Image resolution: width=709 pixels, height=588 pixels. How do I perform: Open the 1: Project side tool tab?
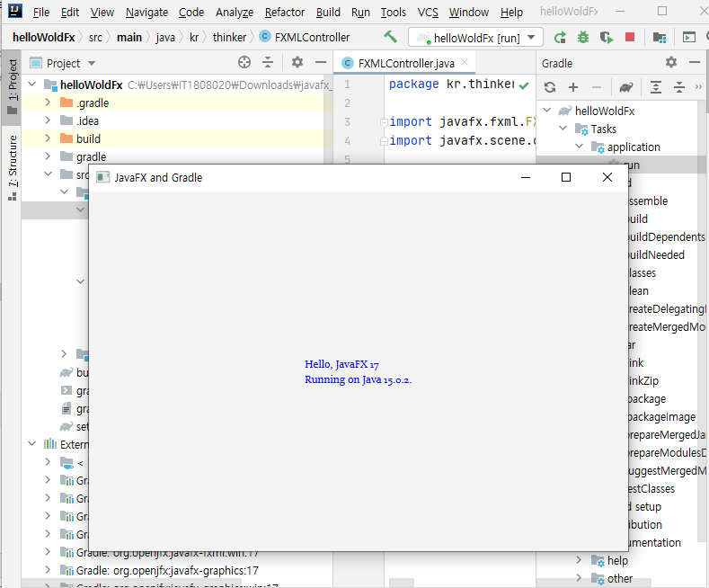[12, 86]
